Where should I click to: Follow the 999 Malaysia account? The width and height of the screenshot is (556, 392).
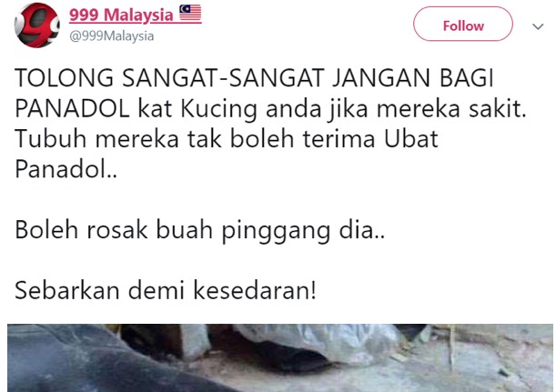coord(463,24)
